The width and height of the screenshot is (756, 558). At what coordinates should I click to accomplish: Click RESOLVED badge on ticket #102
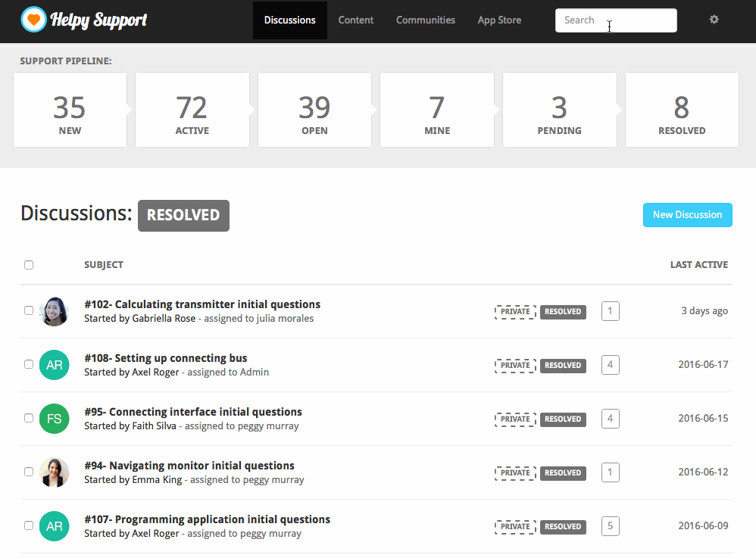(563, 312)
